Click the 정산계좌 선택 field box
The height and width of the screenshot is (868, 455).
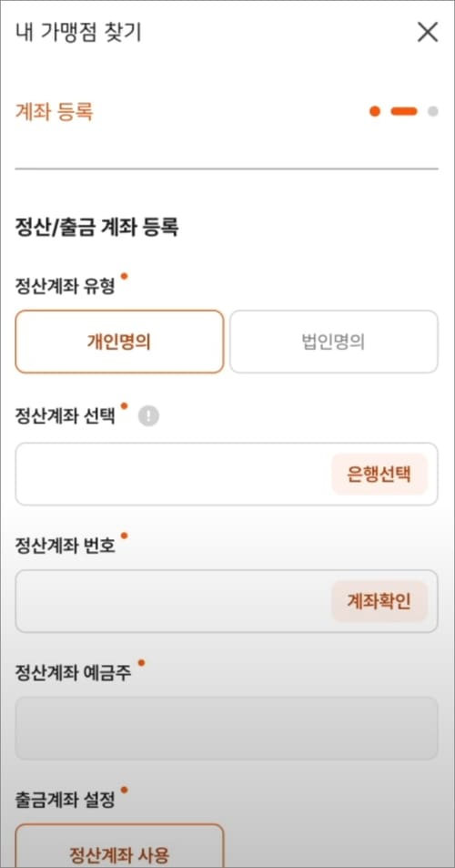coord(174,474)
